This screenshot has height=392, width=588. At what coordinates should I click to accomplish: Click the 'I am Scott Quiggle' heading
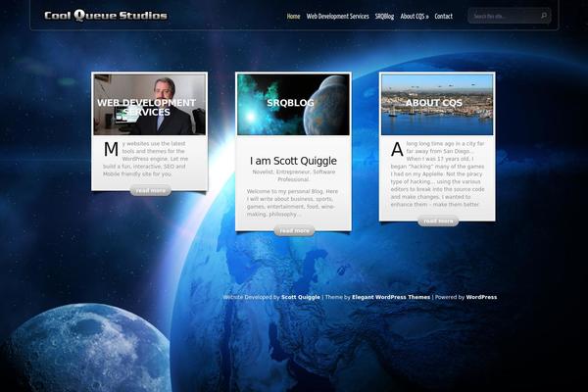(293, 161)
